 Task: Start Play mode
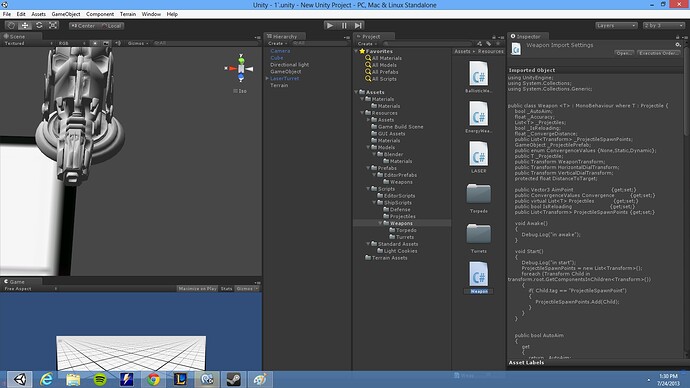pos(330,26)
